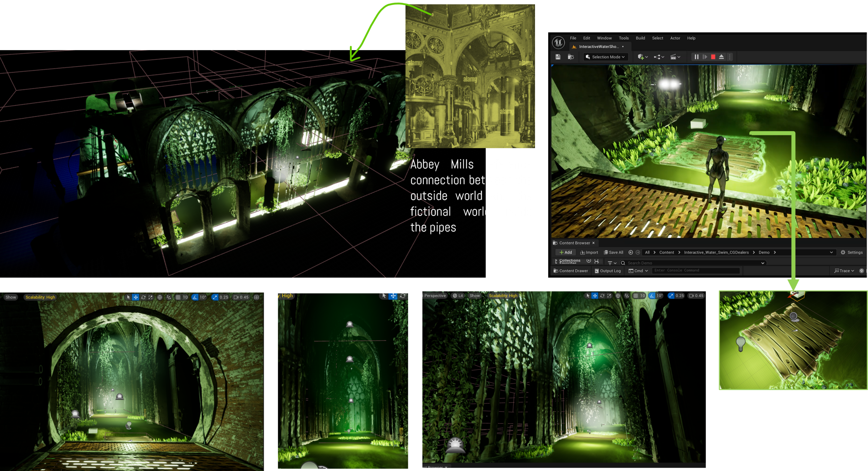Toggle grid snapping in brick tunnel viewport
Screen dimensions: 868x471
[x=178, y=297]
